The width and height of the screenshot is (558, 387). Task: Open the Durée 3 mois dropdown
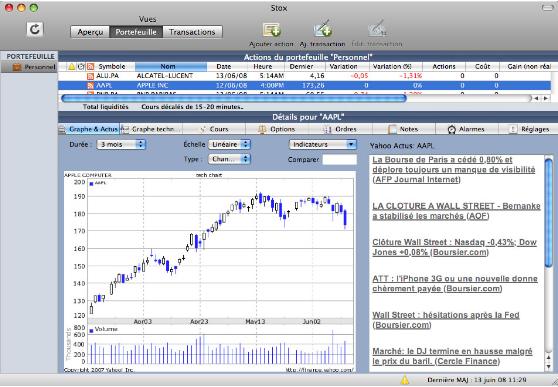(x=121, y=145)
